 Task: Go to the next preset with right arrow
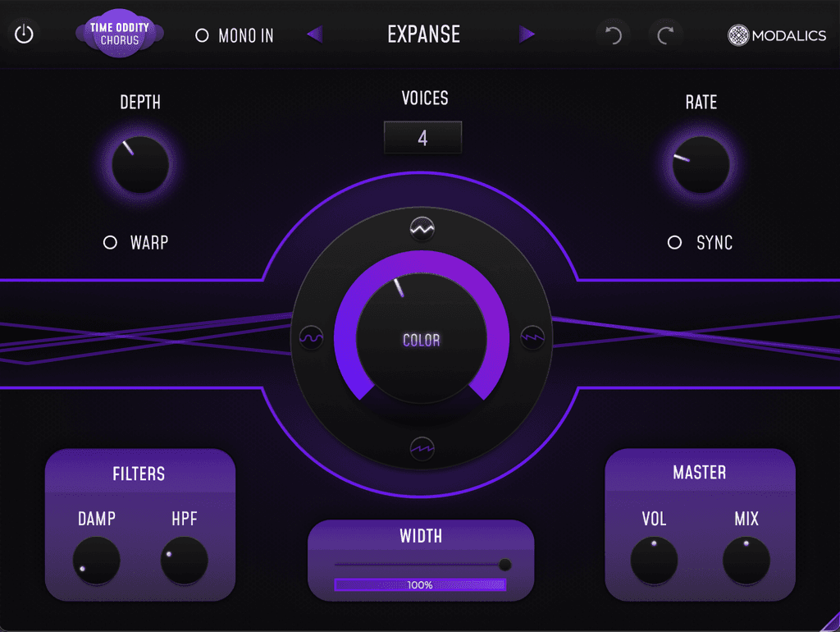(527, 34)
